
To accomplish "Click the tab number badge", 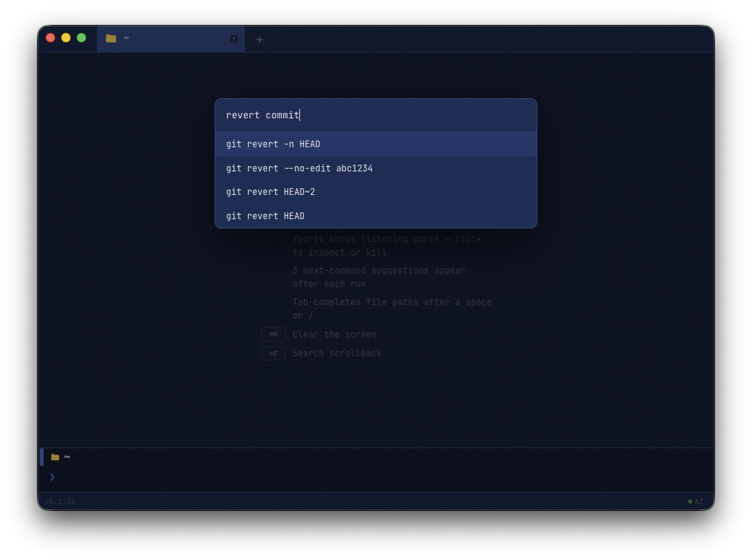I will point(233,39).
